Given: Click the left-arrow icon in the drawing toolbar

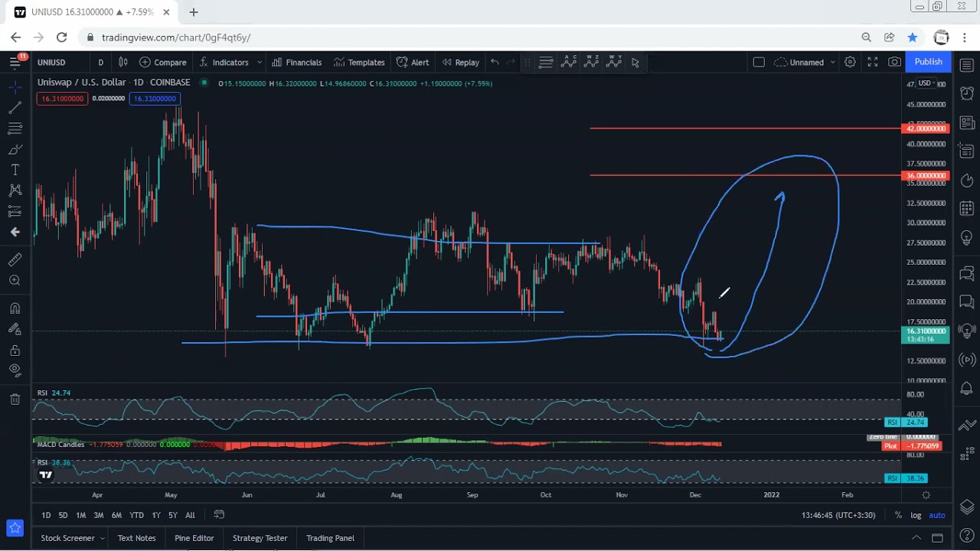Looking at the screenshot, I should tap(15, 232).
